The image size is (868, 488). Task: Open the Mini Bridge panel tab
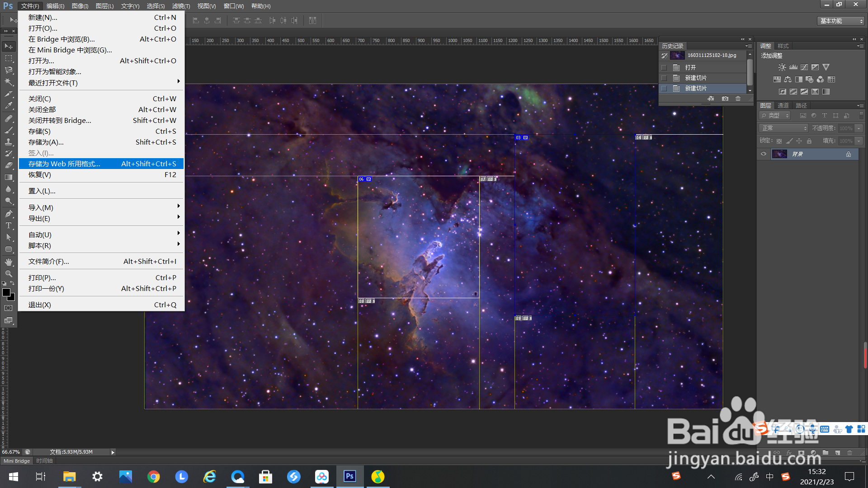pos(17,461)
